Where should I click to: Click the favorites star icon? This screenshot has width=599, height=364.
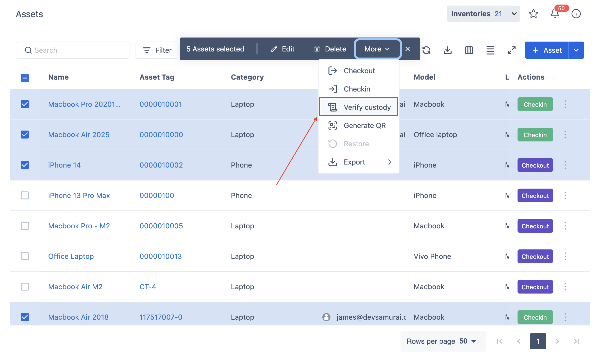533,14
